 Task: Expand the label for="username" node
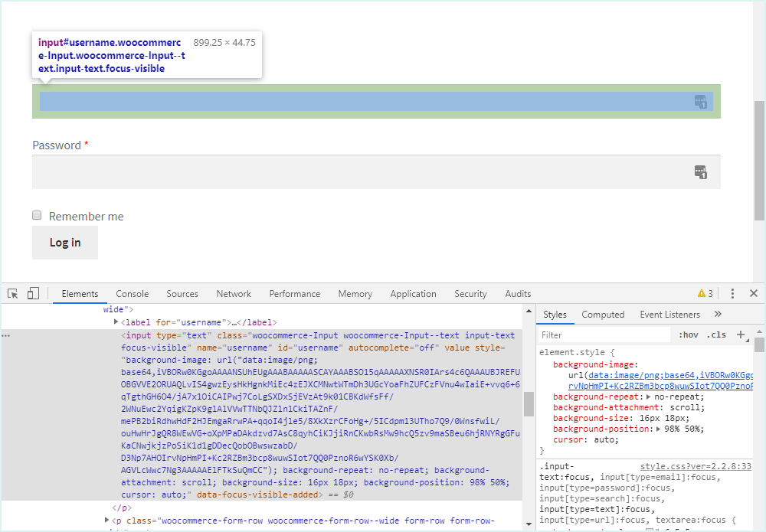click(x=116, y=321)
